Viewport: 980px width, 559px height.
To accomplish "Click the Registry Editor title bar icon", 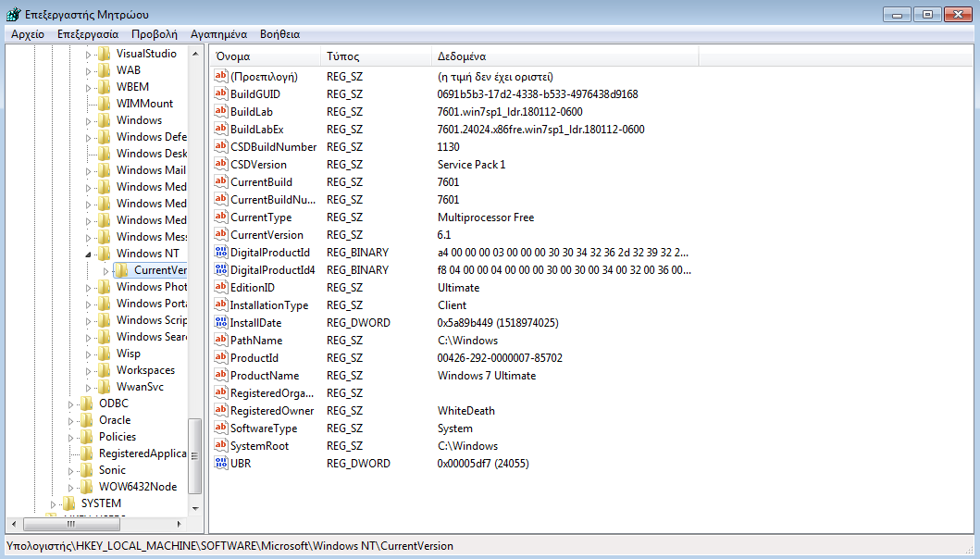I will point(13,14).
